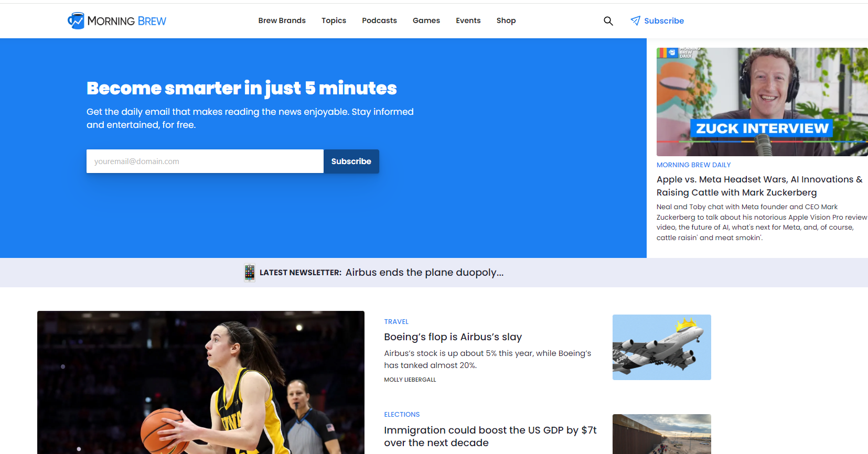Image resolution: width=868 pixels, height=454 pixels.
Task: Open the border wall thumbnail image
Action: 662,434
